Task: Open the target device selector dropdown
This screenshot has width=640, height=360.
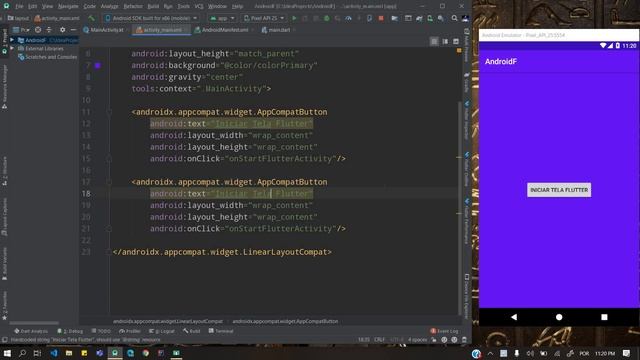Action: [151, 18]
